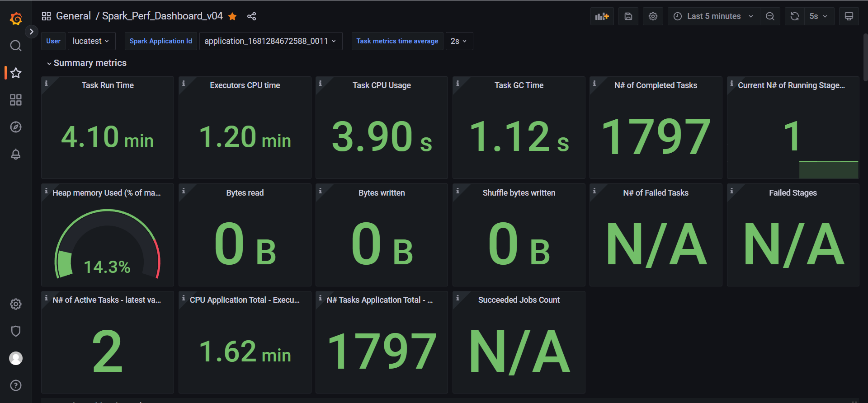Open the Shuffle bytes written panel title
Viewport: 868px width, 403px height.
[519, 193]
